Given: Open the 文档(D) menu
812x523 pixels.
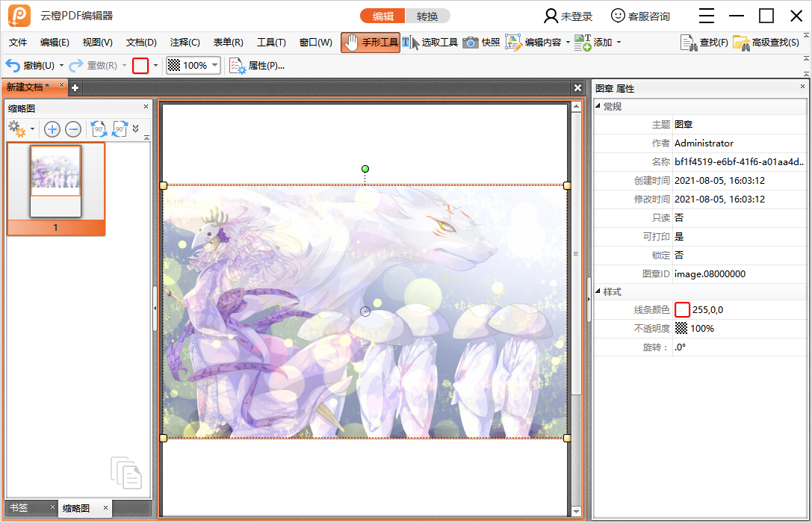Looking at the screenshot, I should [141, 43].
